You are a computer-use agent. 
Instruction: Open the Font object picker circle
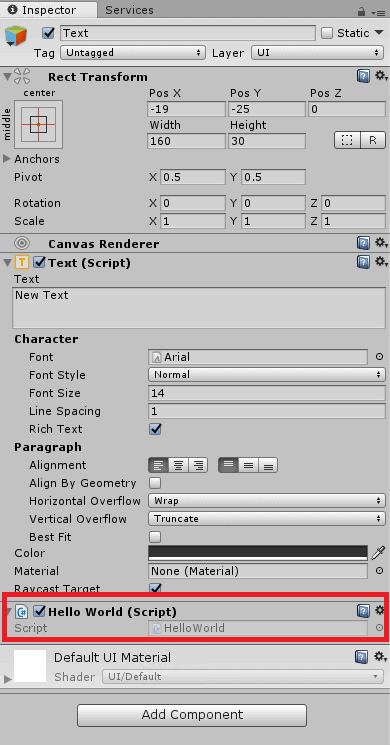[x=379, y=357]
